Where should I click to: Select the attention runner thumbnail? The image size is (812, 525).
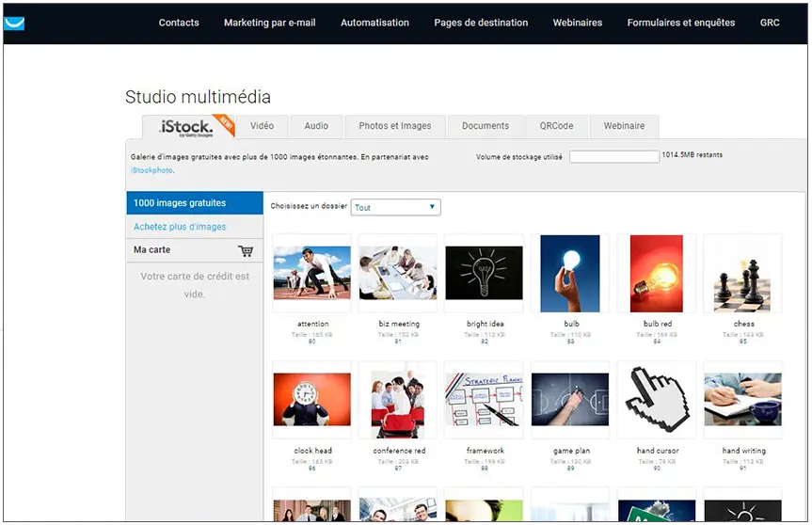click(311, 273)
